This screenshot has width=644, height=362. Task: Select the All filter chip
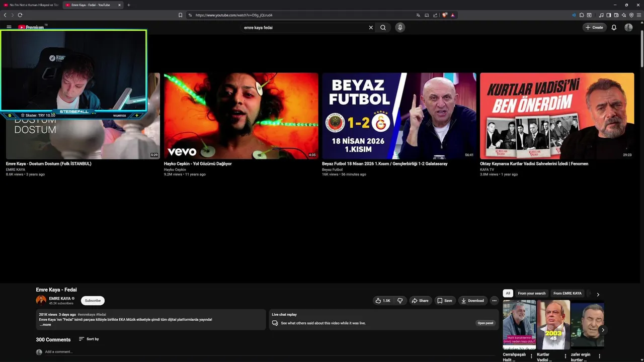508,294
